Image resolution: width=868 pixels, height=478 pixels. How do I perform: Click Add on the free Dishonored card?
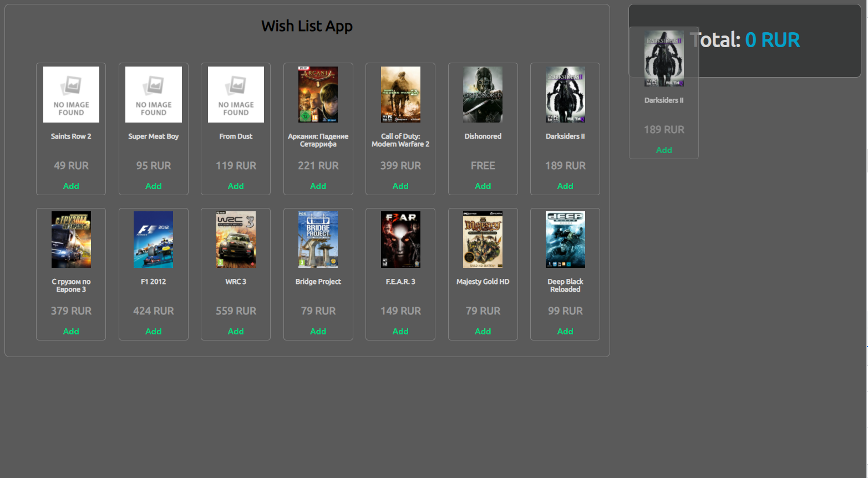pos(483,186)
